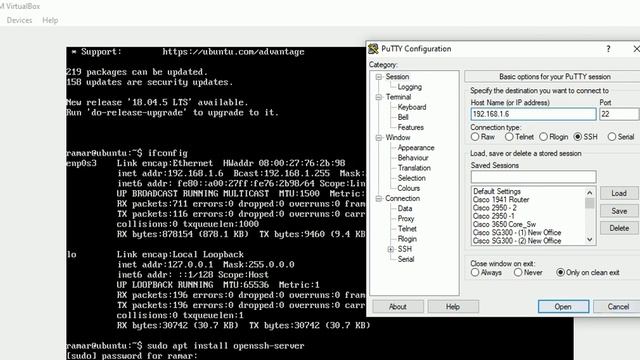The image size is (640, 360).
Task: Click the Delete session button
Action: [x=619, y=228]
